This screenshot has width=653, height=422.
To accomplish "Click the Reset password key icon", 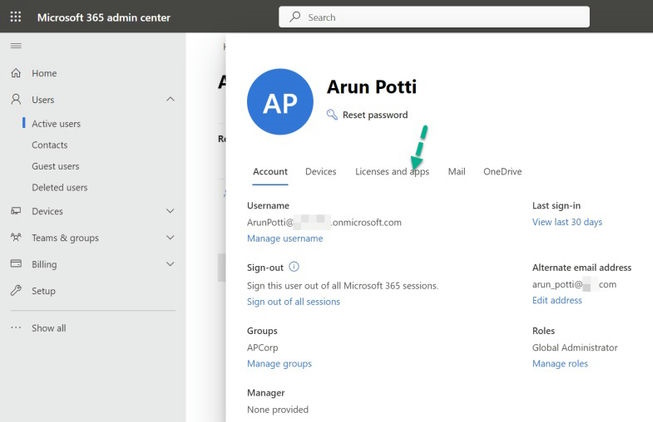I will [332, 115].
